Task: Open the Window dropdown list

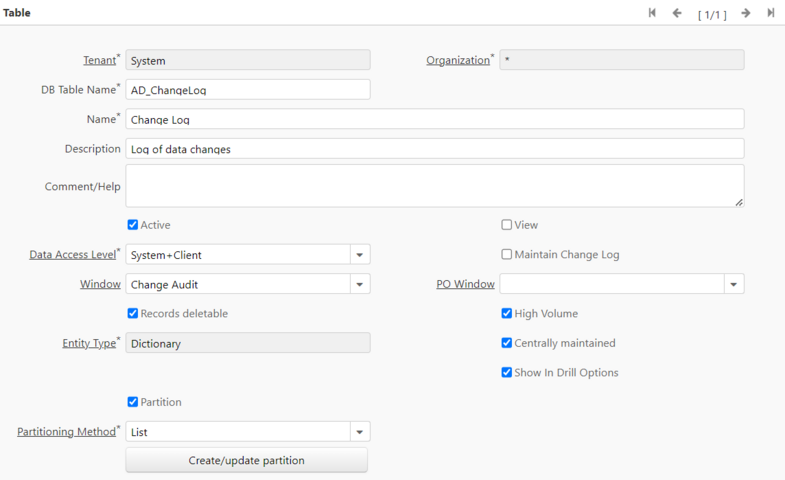Action: click(360, 285)
